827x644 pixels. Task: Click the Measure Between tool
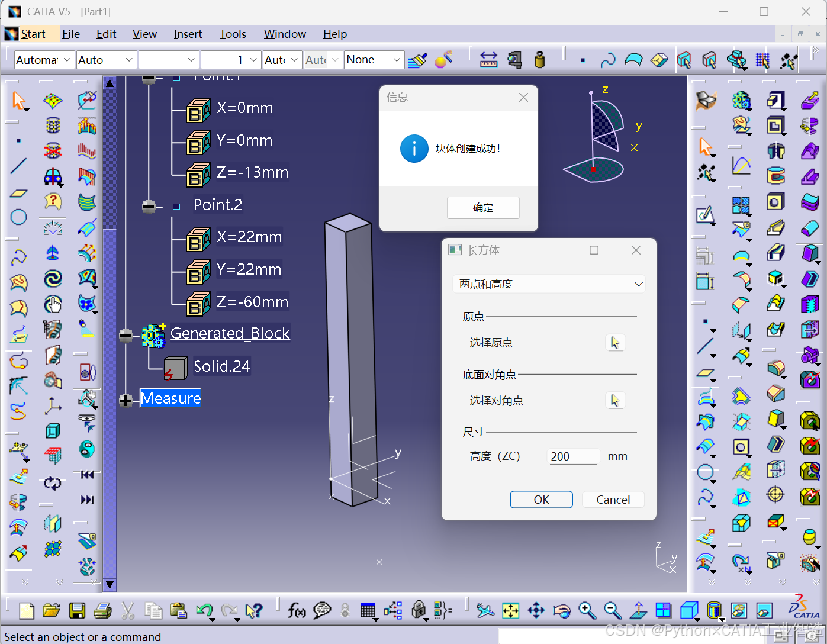coord(488,60)
